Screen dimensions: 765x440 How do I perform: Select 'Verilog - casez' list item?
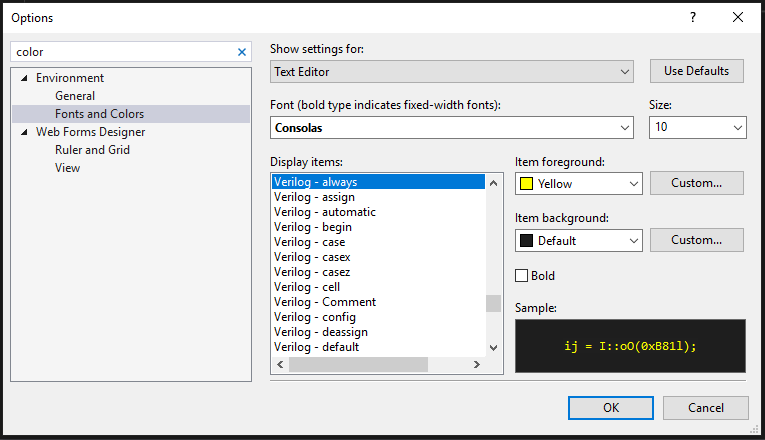tap(378, 272)
